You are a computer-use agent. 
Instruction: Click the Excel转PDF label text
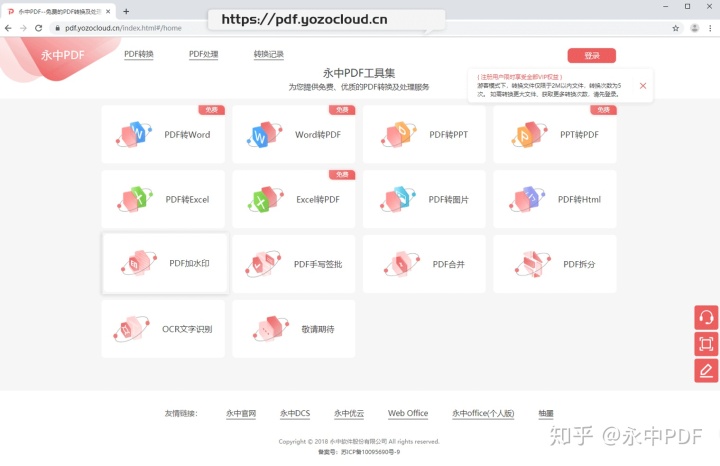pos(318,199)
